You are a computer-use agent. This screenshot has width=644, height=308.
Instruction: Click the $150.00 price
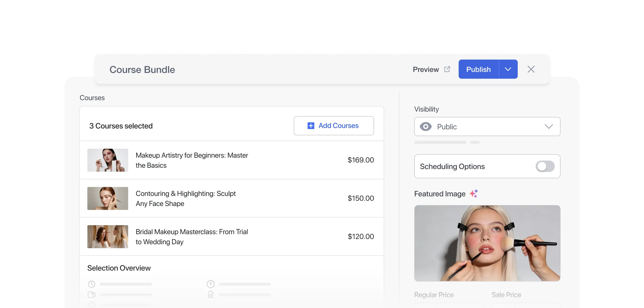(361, 198)
